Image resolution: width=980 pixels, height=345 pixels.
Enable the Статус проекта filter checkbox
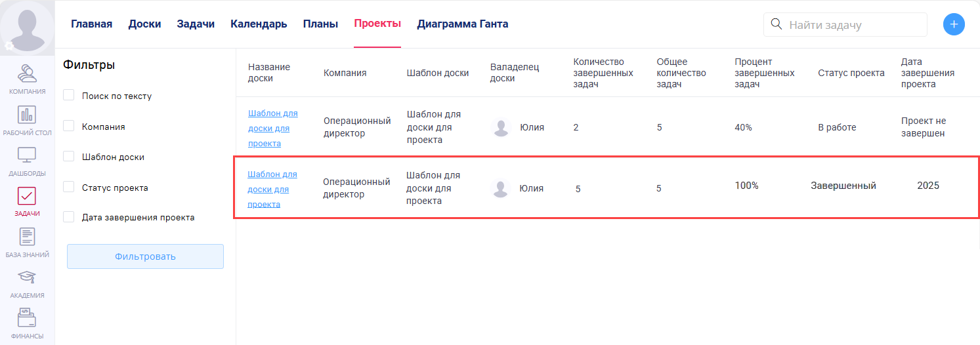pos(68,187)
